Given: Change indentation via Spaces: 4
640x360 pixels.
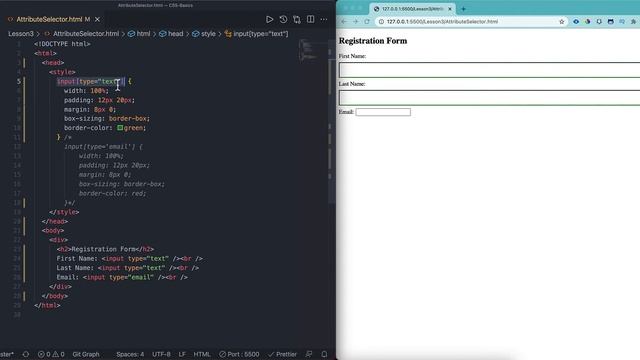Looking at the screenshot, I should click(130, 354).
